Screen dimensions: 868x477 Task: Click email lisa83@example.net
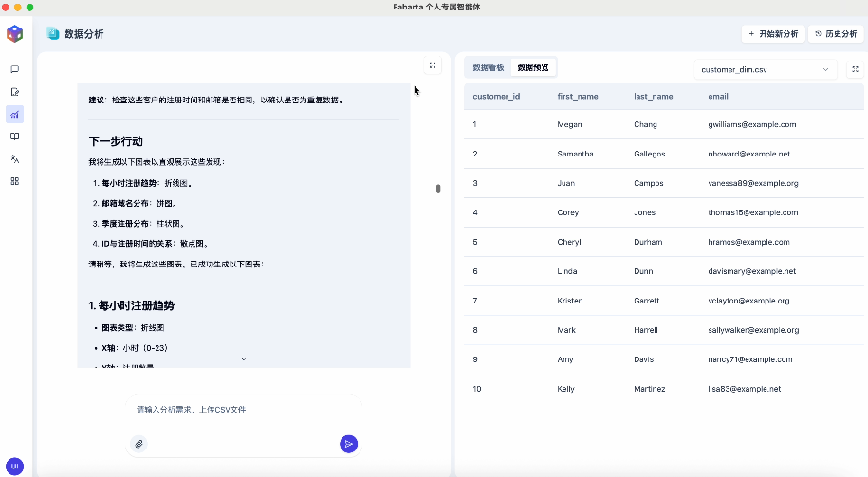pos(744,389)
